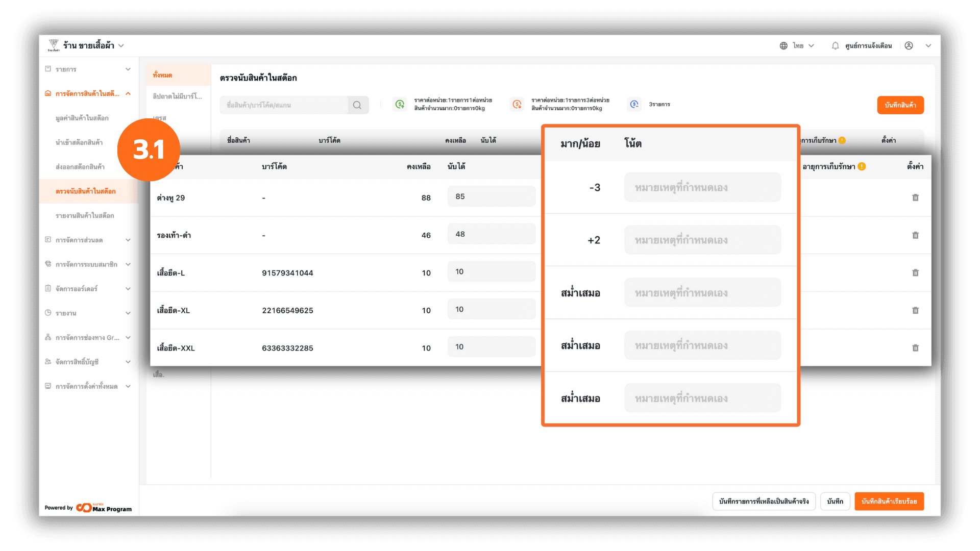This screenshot has width=980, height=551.
Task: Open รายงานสินค้าในสต๊อก menu item
Action: tap(85, 216)
